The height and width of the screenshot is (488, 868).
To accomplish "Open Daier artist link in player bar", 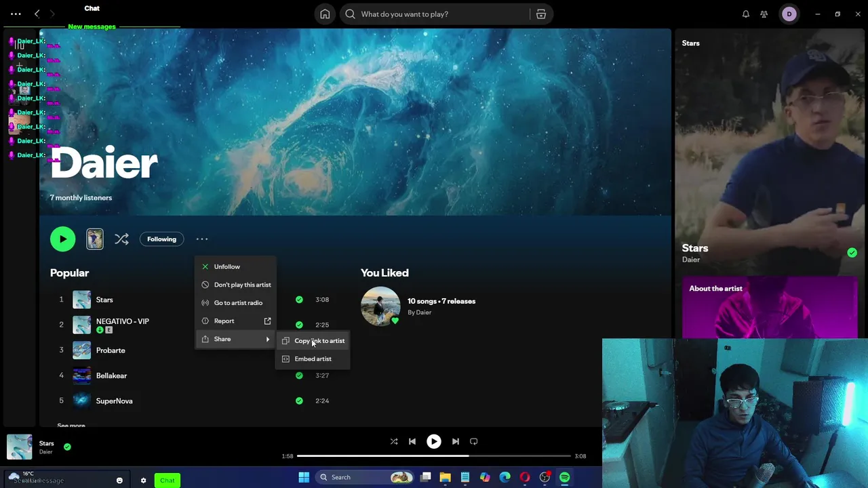I will point(45,452).
